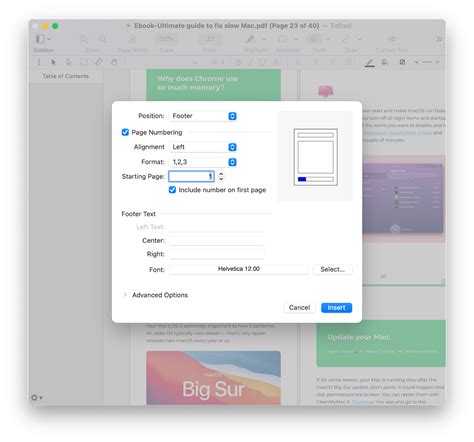Click the Correct Text toolbar icon

pos(392,39)
